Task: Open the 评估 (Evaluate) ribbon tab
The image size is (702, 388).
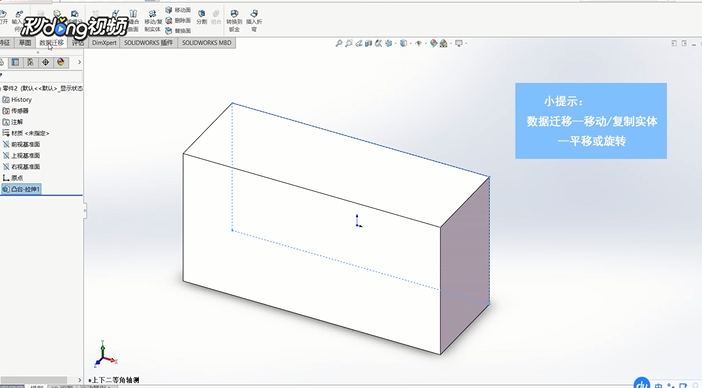Action: [78, 43]
